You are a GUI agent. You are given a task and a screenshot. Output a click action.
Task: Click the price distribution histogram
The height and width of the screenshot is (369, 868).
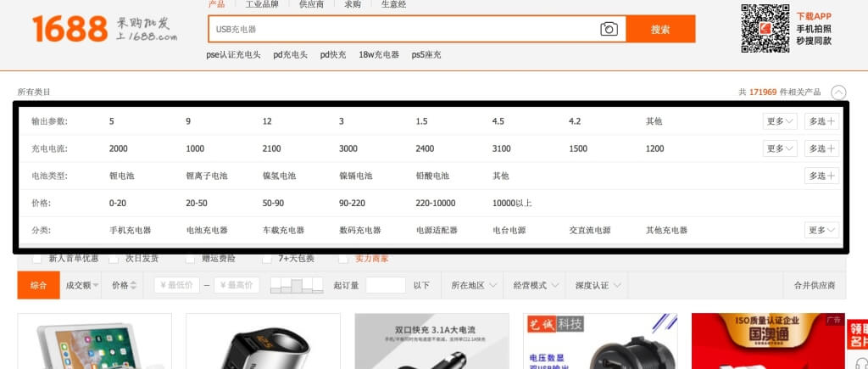point(296,285)
